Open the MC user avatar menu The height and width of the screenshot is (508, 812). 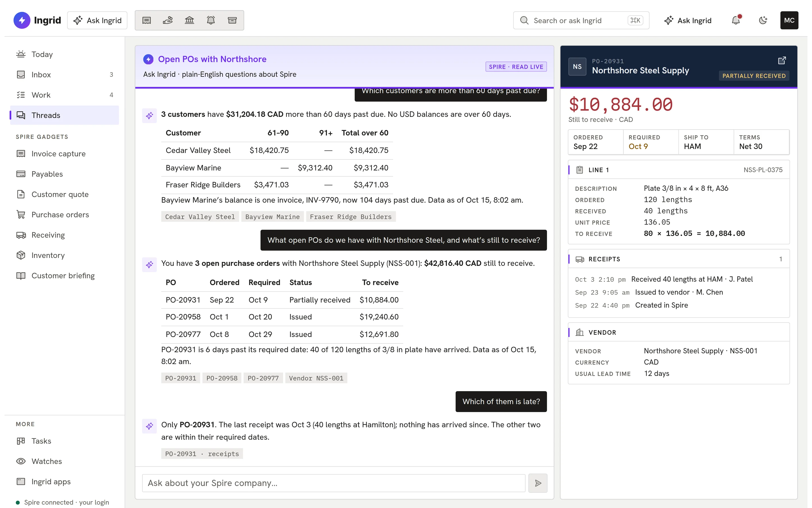[789, 21]
